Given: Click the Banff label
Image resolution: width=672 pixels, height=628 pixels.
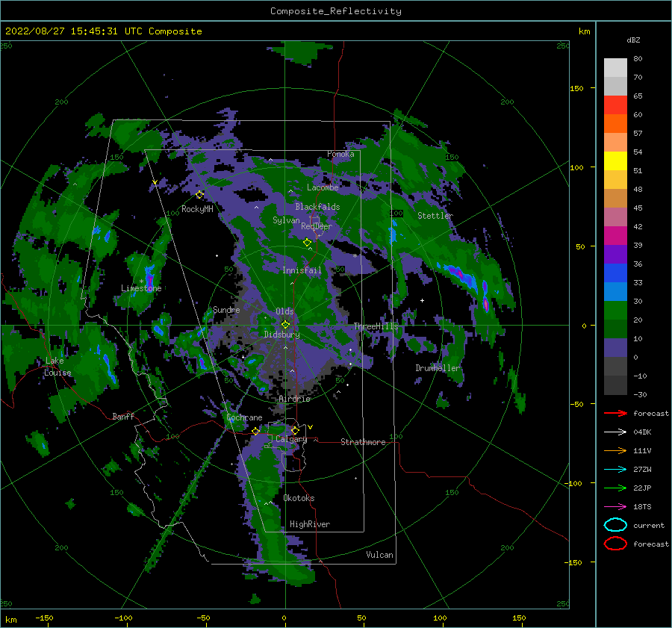Looking at the screenshot, I should 123,417.
